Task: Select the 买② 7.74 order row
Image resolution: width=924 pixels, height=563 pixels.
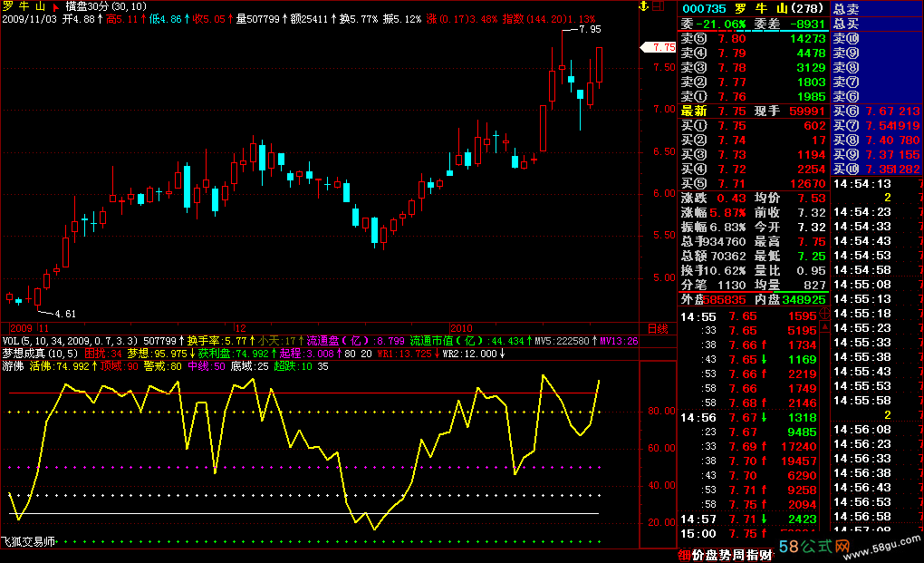Action: pyautogui.click(x=754, y=141)
